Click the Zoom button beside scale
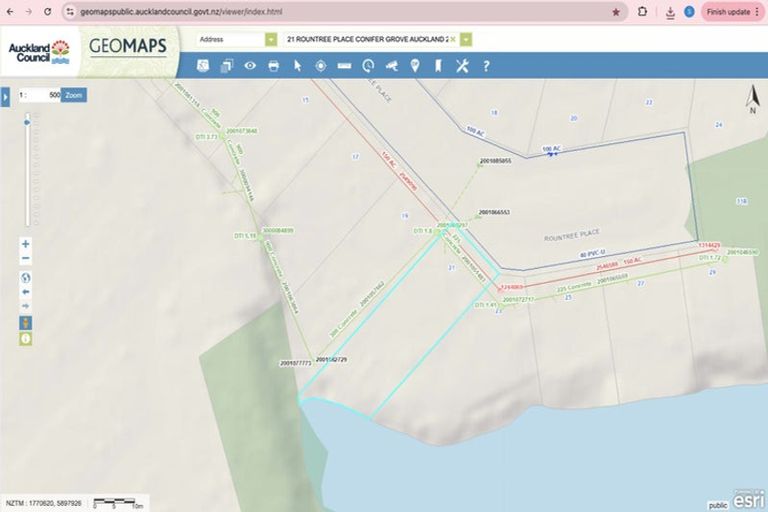 click(x=74, y=95)
